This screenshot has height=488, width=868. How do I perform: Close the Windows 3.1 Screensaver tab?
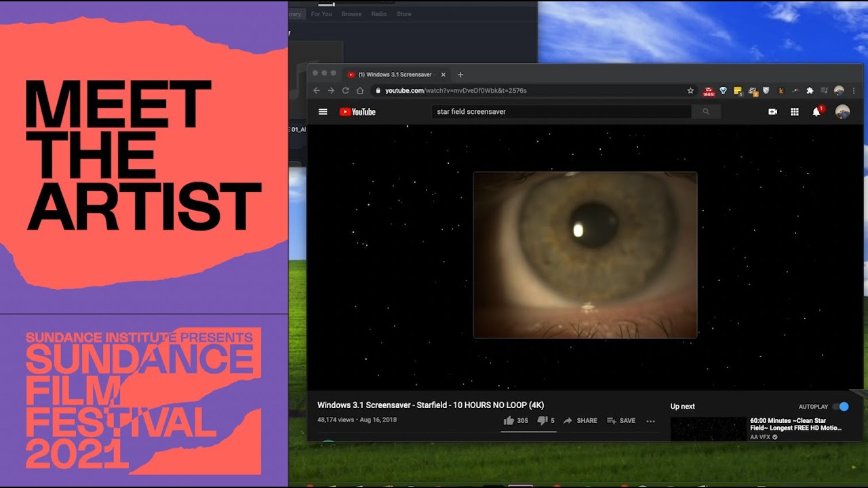pyautogui.click(x=443, y=75)
